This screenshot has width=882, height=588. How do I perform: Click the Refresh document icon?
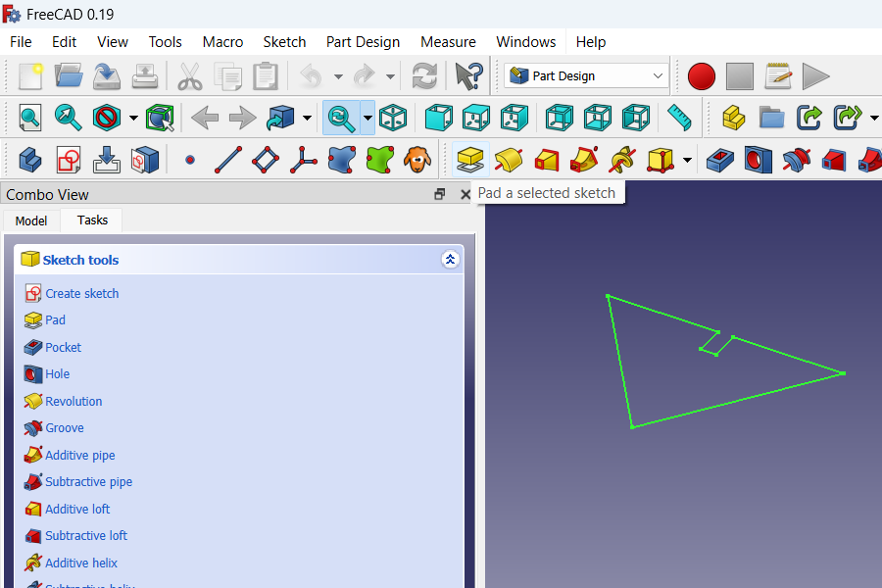point(424,75)
